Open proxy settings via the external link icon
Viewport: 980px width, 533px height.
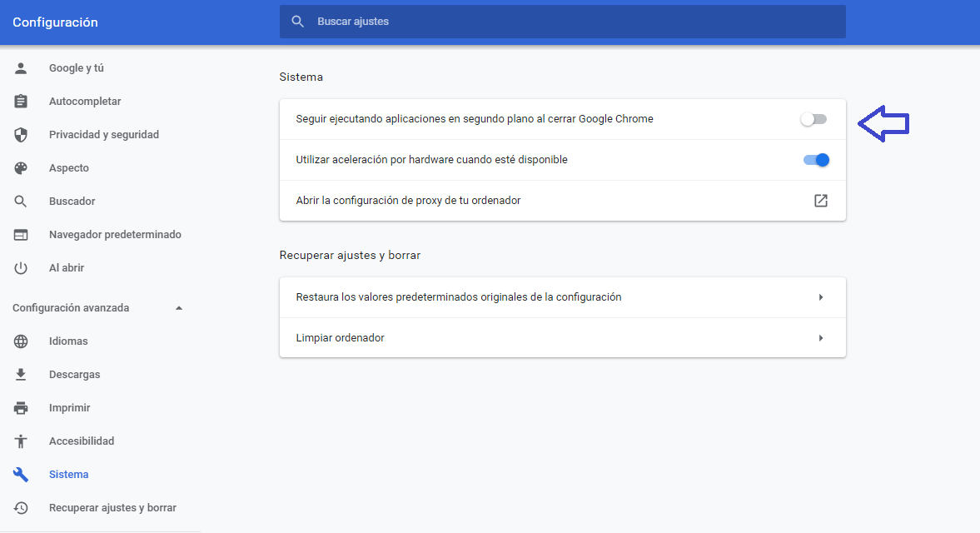821,201
